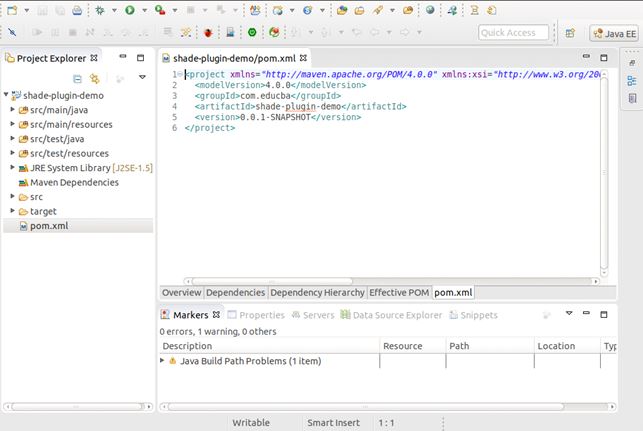Click the green Run button icon
This screenshot has width=643, height=431.
pyautogui.click(x=130, y=10)
